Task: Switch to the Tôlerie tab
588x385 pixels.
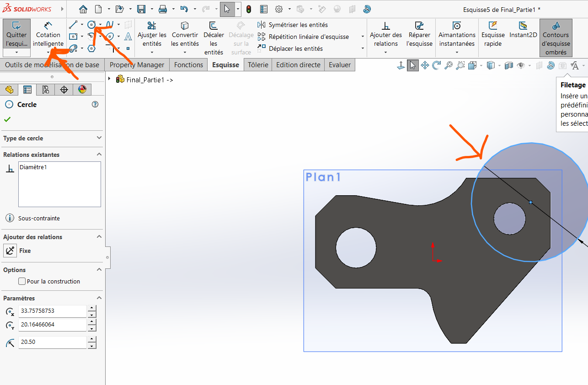Action: click(258, 65)
